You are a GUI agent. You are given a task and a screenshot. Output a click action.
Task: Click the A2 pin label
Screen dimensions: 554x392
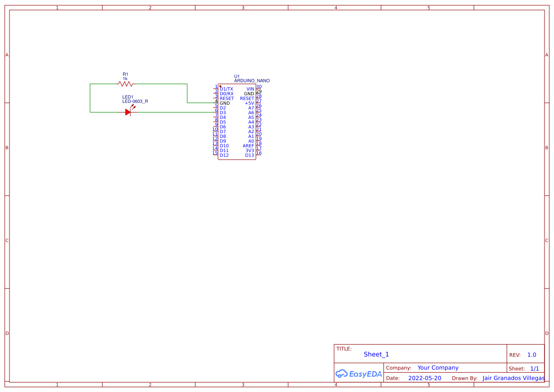coord(251,132)
